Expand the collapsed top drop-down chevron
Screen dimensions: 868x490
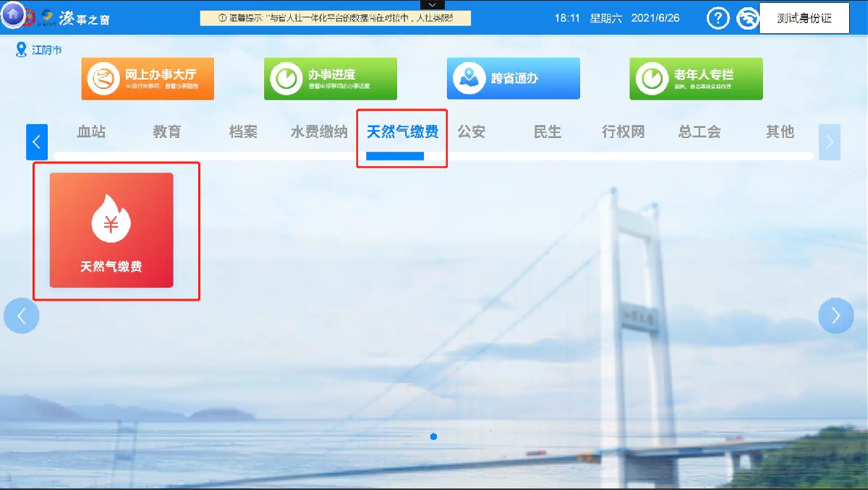(x=432, y=5)
